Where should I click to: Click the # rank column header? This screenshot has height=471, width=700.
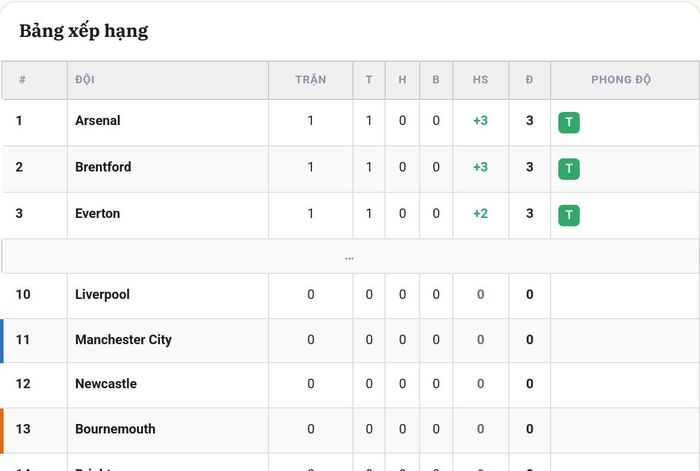(22, 79)
